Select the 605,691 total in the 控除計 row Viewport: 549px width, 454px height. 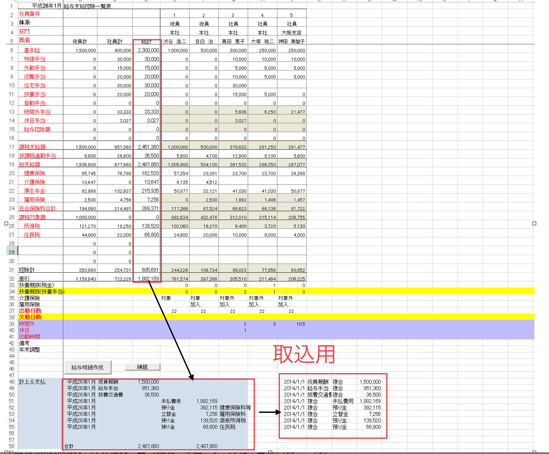click(151, 270)
